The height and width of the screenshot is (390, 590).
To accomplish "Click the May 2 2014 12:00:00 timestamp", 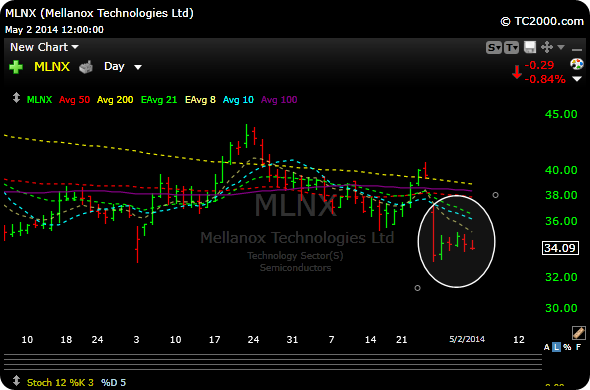I will point(54,30).
